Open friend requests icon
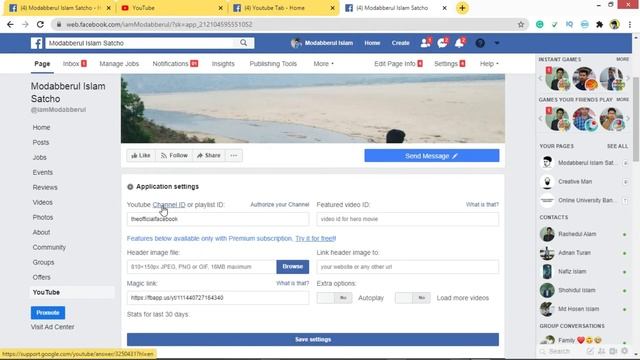Viewport: 640px width, 360px height. click(x=425, y=43)
